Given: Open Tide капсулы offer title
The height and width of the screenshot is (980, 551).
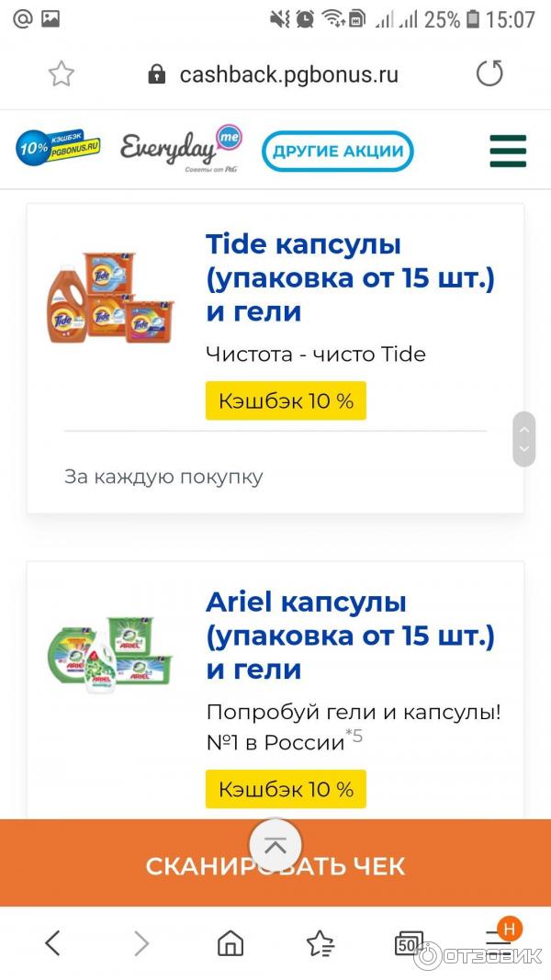Looking at the screenshot, I should (x=350, y=278).
